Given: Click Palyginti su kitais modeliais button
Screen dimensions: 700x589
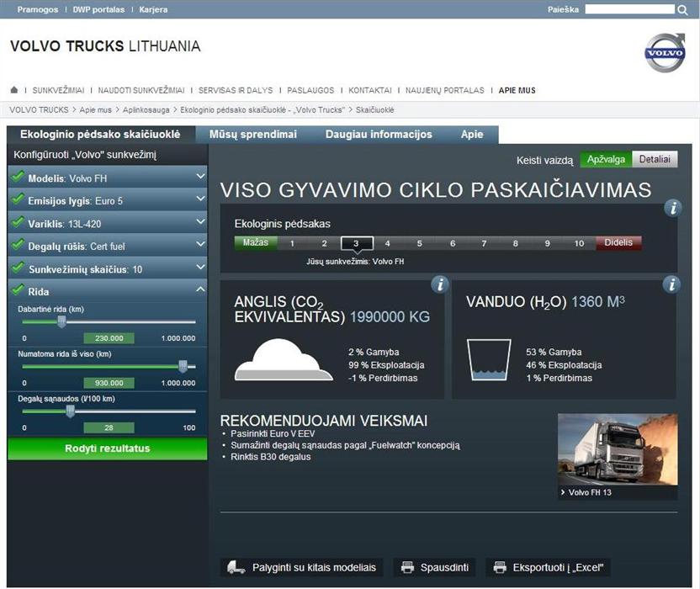Looking at the screenshot, I should 302,567.
